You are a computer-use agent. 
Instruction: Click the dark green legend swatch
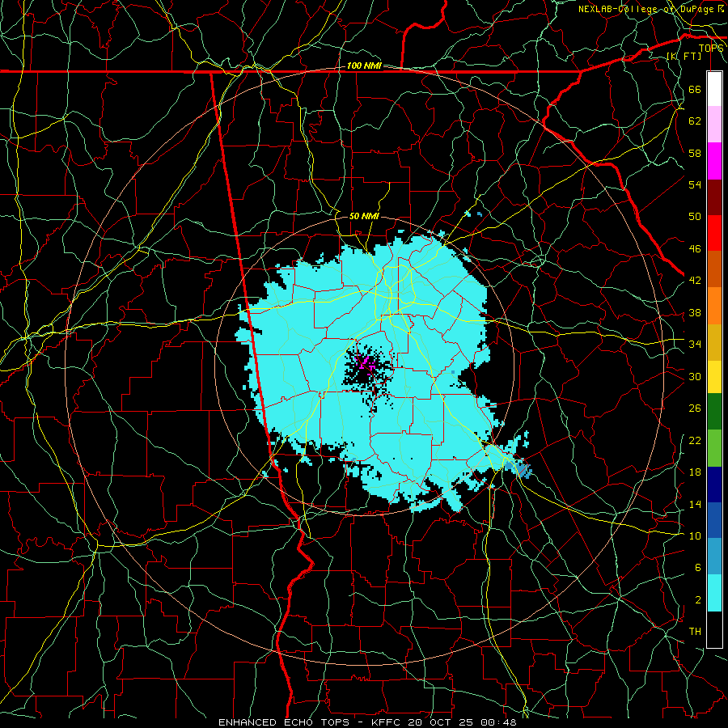(714, 412)
